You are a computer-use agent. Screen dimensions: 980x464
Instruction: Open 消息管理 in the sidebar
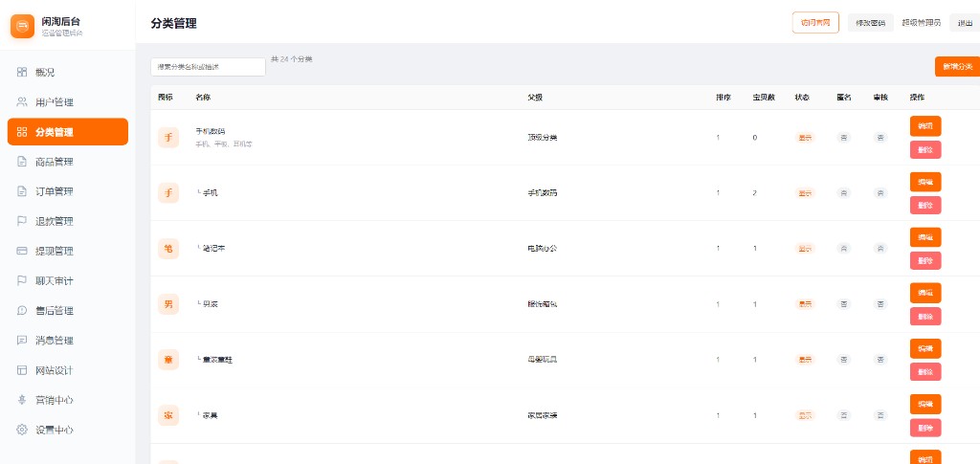(68, 341)
